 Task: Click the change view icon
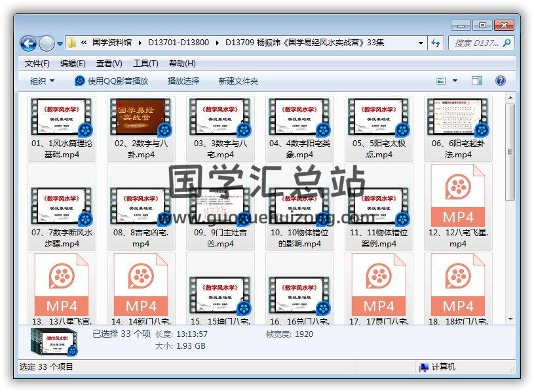coord(442,81)
